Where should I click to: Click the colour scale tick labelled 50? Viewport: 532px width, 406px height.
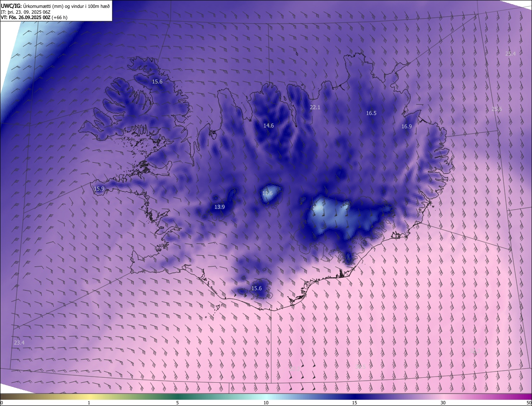click(529, 403)
